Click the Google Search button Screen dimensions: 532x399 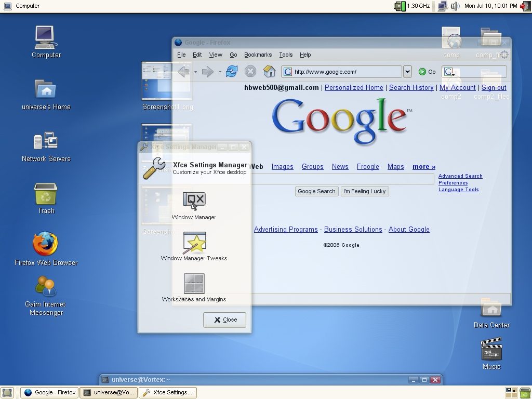(316, 191)
